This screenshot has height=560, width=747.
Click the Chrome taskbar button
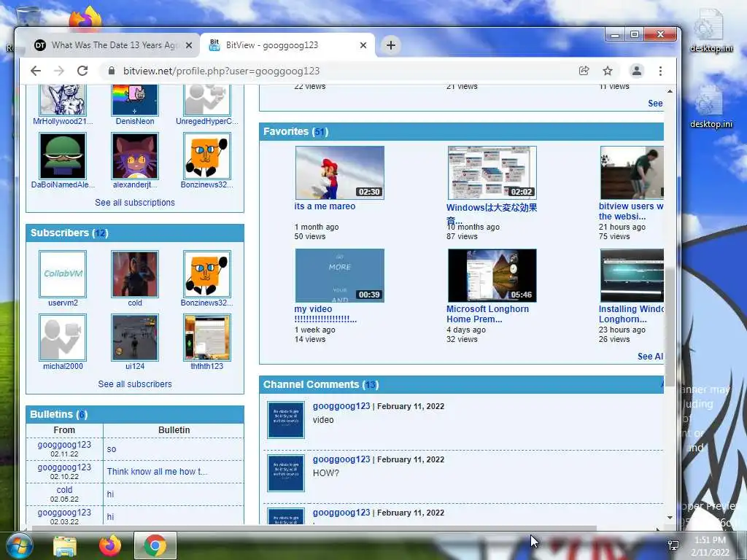(155, 545)
